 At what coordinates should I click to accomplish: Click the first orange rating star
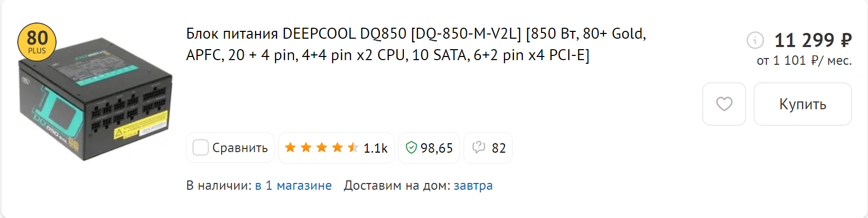tap(290, 147)
